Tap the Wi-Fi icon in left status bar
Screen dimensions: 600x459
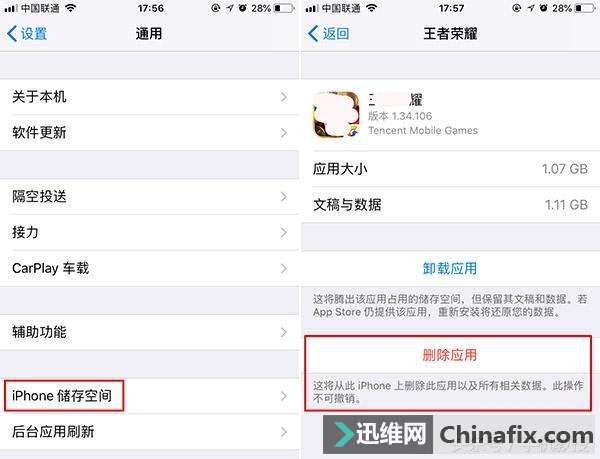70,8
